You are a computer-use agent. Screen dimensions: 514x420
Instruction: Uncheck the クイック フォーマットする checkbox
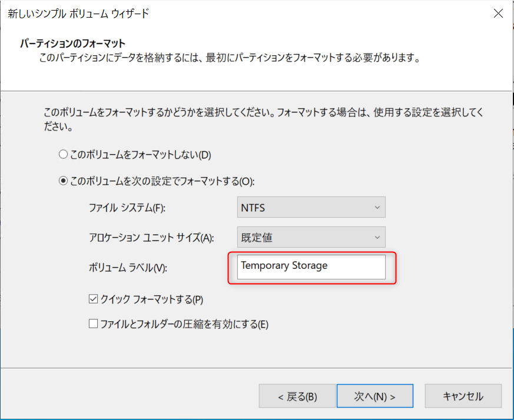point(93,299)
